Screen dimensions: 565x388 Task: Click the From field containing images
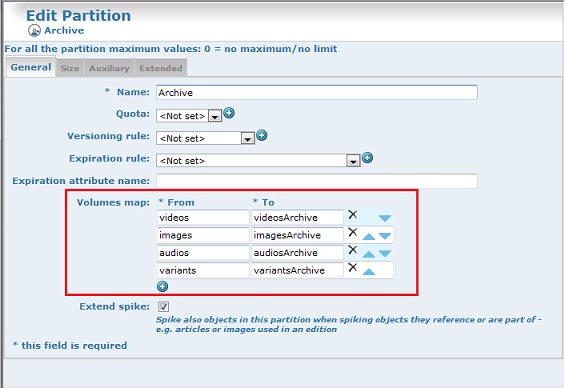(x=203, y=235)
